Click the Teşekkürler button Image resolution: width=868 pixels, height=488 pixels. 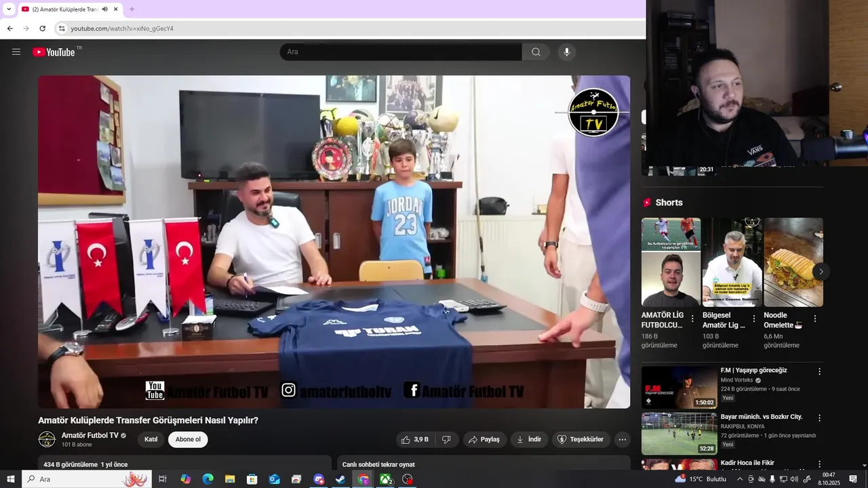point(581,439)
